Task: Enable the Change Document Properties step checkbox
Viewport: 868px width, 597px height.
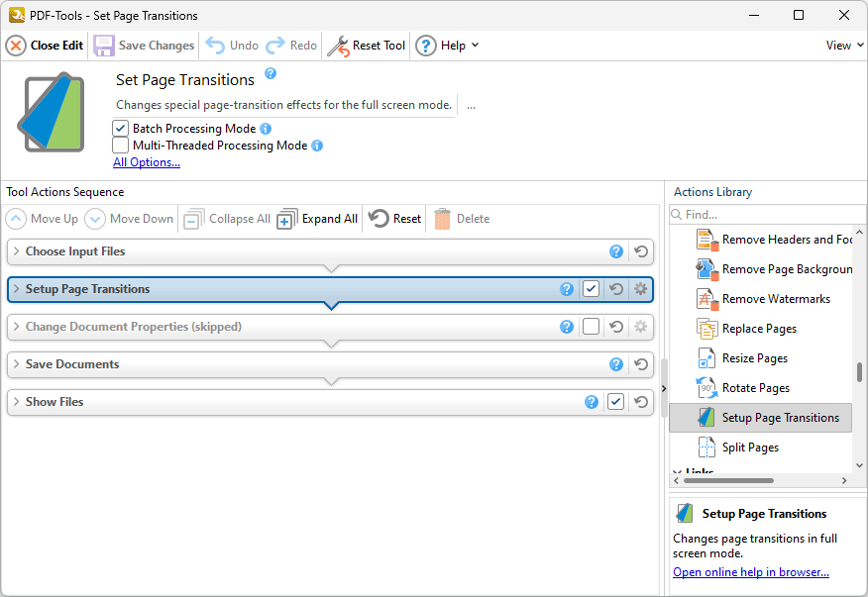Action: 592,327
